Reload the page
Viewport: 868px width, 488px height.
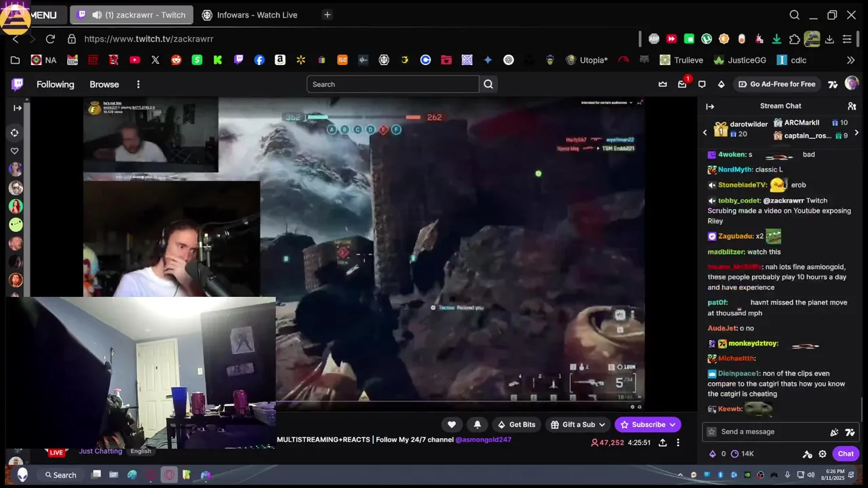click(50, 39)
